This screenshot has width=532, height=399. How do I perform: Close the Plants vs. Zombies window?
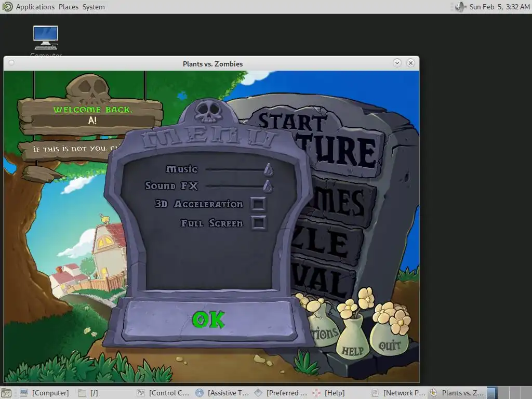[x=410, y=63]
